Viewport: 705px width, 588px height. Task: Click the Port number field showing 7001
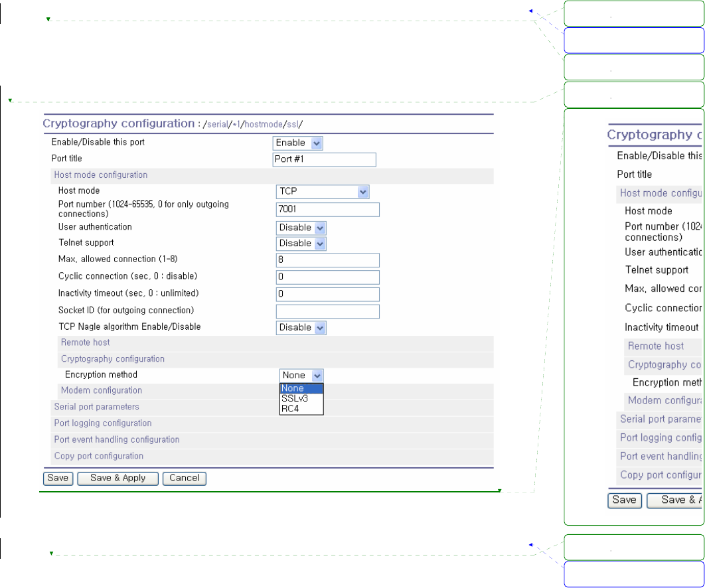tap(327, 210)
